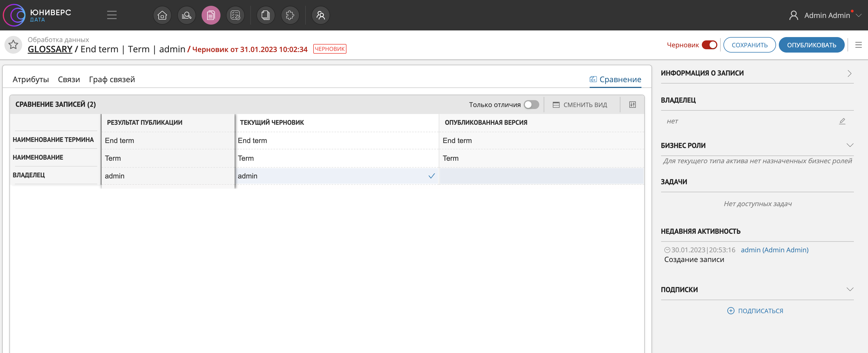Open the comparison column settings icon
The image size is (868, 353).
point(633,105)
